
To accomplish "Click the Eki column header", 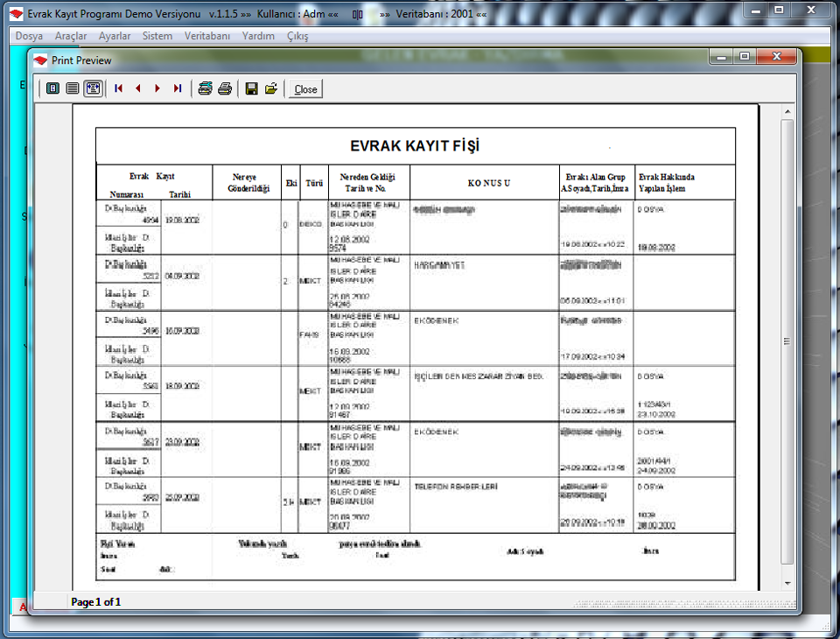I will 290,183.
